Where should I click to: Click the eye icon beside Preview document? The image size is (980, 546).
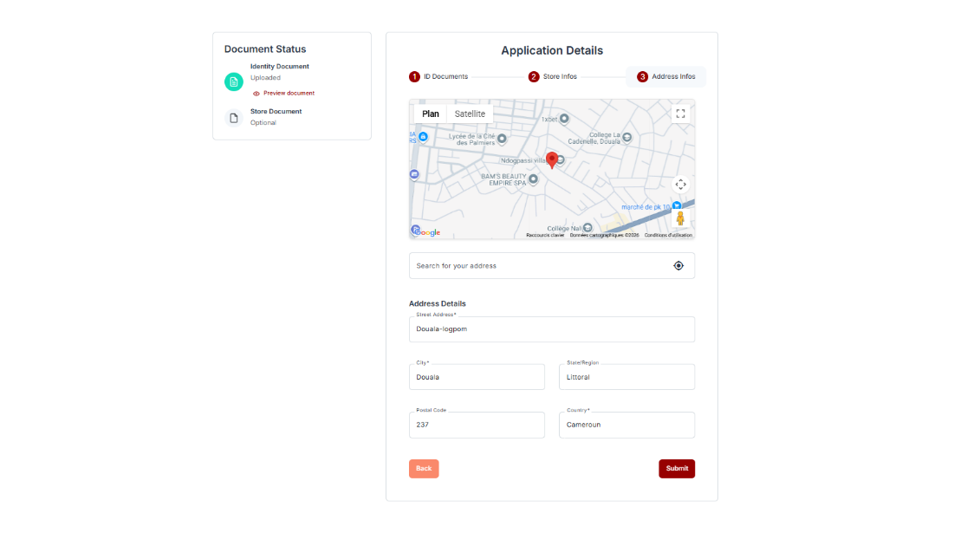point(256,94)
